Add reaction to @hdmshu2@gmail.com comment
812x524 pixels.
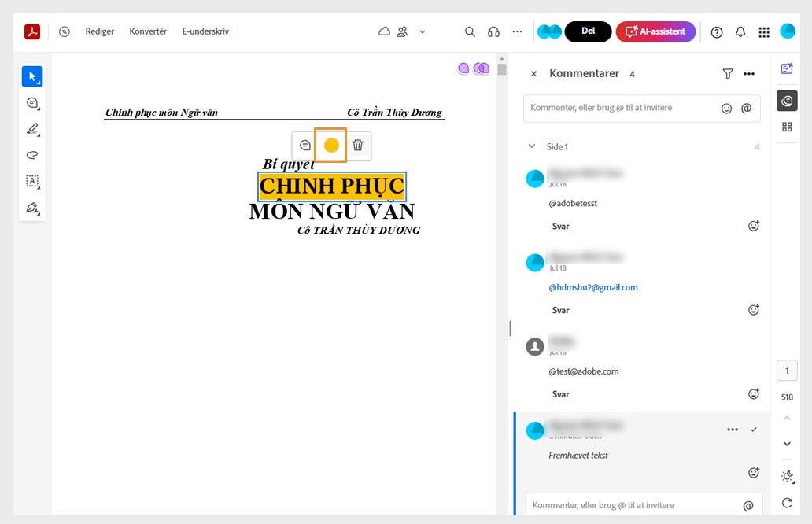coord(754,310)
